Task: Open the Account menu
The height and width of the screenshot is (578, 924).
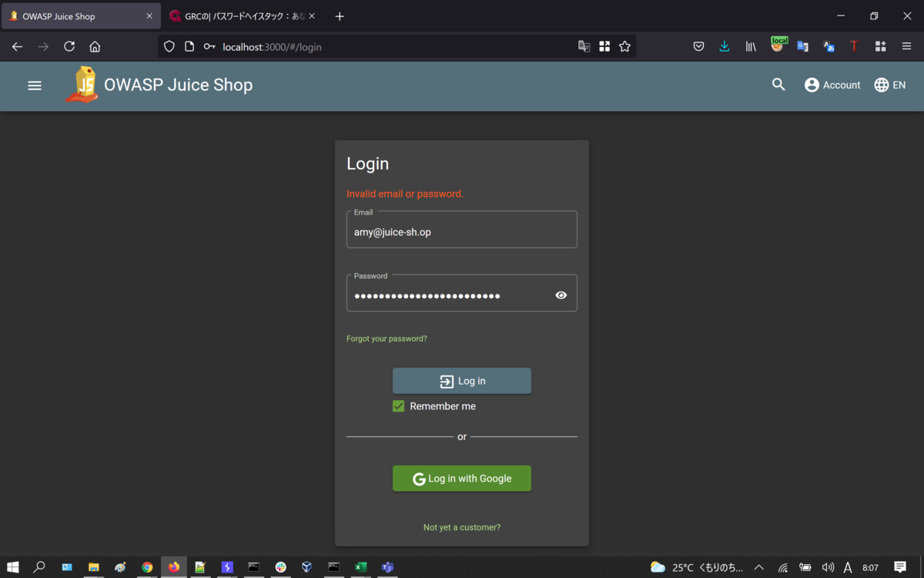Action: pyautogui.click(x=832, y=85)
